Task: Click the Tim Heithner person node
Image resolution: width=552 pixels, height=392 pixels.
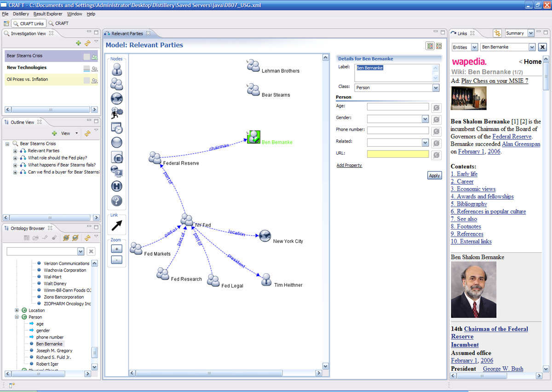Action: click(266, 280)
